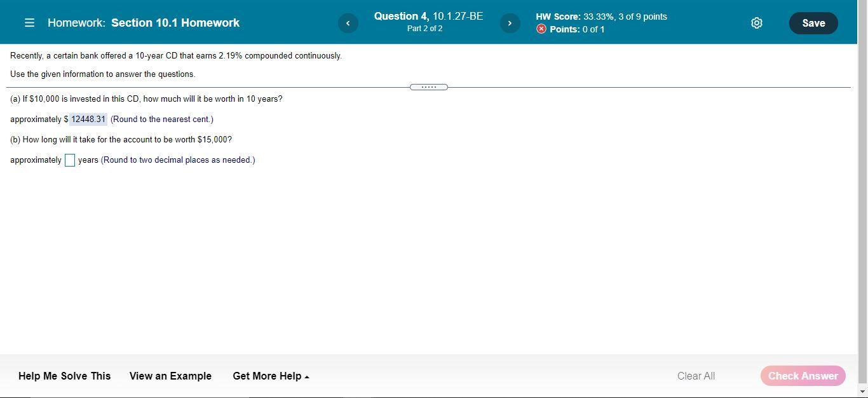Open Help Me Solve This
The image size is (868, 398).
click(x=64, y=376)
